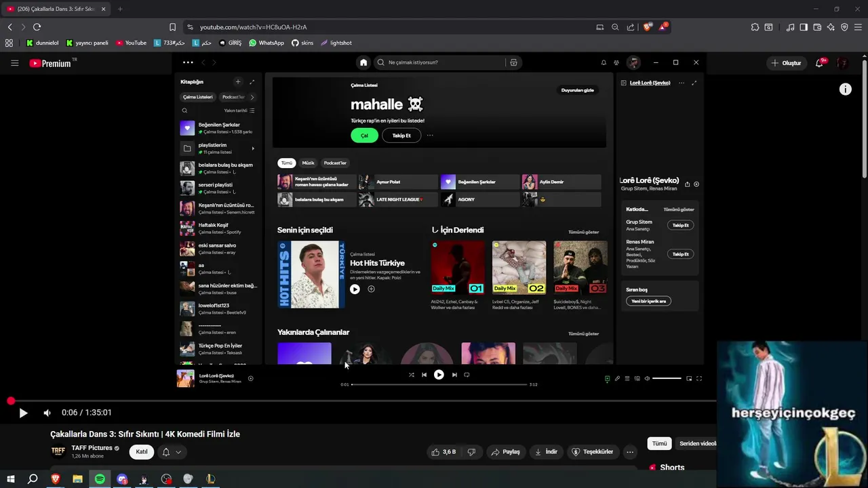This screenshot has height=488, width=868.
Task: Expand playlistlerim folder arrow
Action: 253,148
